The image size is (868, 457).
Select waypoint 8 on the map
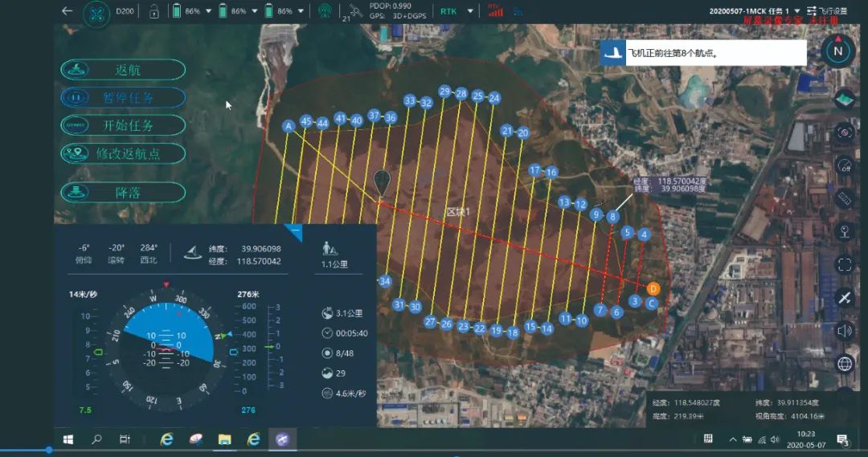point(612,217)
